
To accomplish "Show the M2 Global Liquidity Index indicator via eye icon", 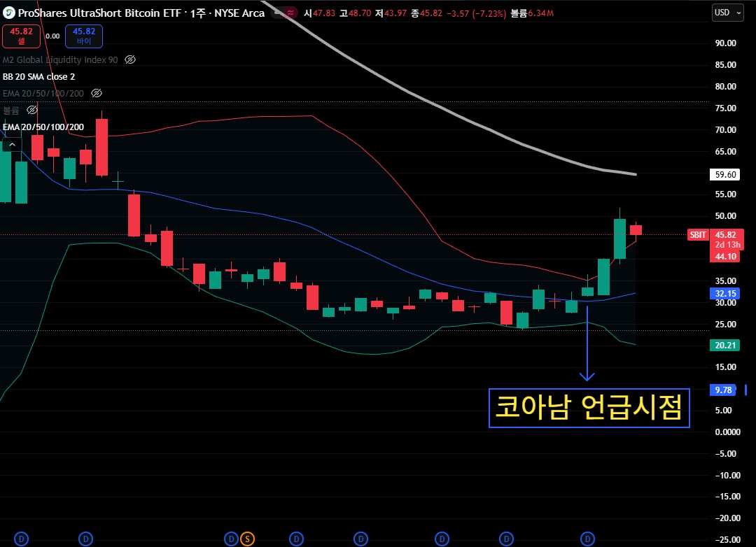I will click(130, 59).
